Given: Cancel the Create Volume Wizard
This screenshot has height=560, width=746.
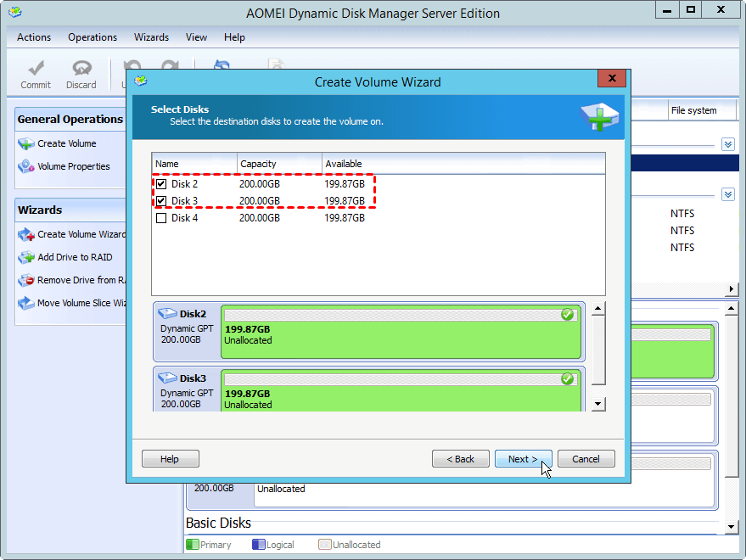Looking at the screenshot, I should (586, 459).
